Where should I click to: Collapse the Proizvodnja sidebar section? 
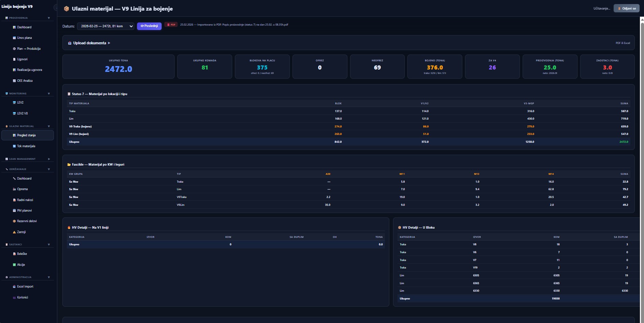coord(49,18)
